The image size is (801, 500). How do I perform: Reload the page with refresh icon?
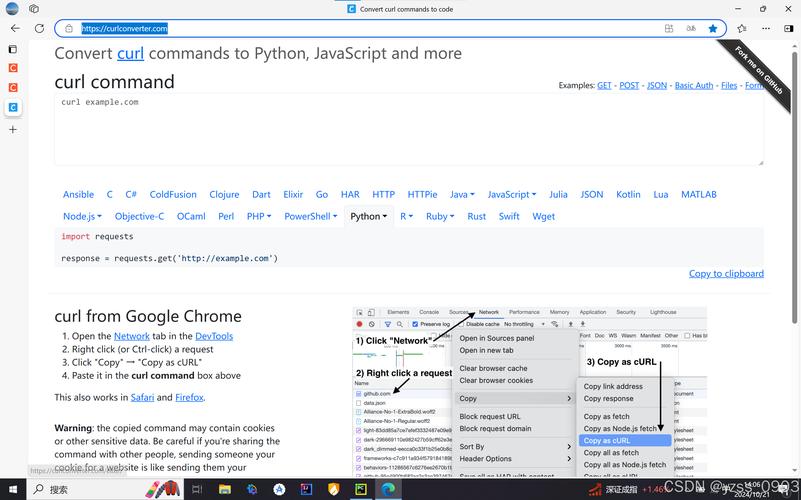39,29
